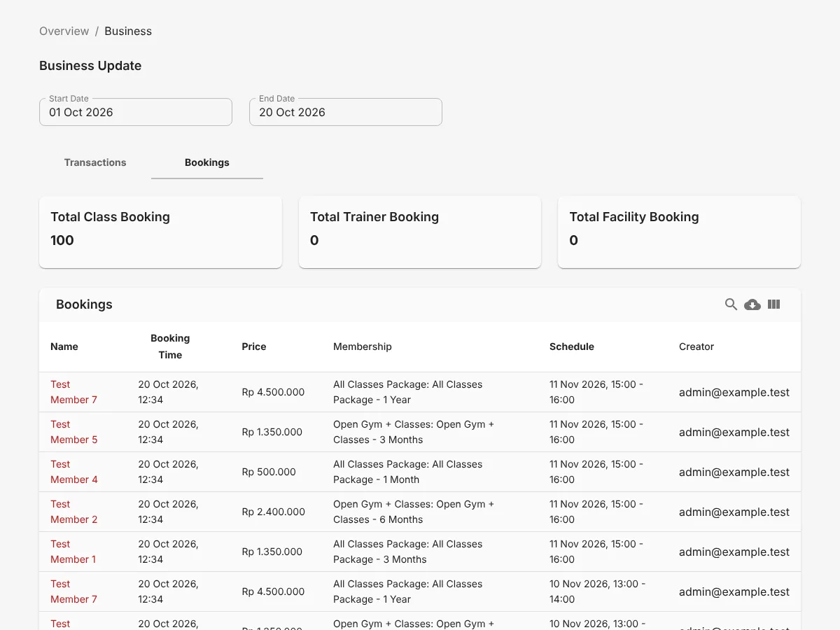Click the Total Class Booking card
840x630 pixels.
point(160,232)
